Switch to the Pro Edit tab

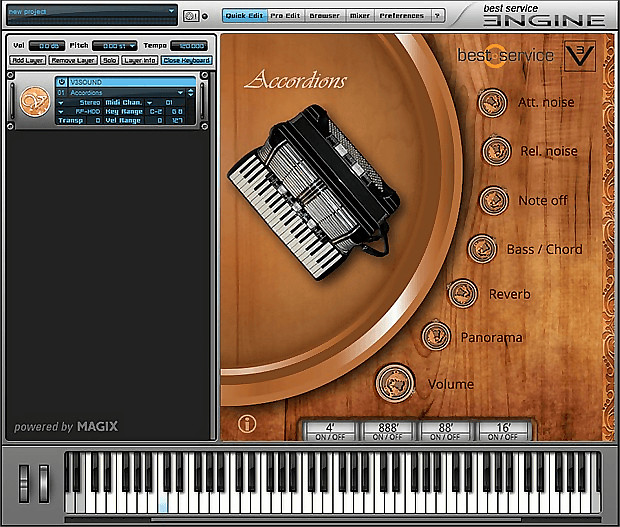click(x=284, y=16)
